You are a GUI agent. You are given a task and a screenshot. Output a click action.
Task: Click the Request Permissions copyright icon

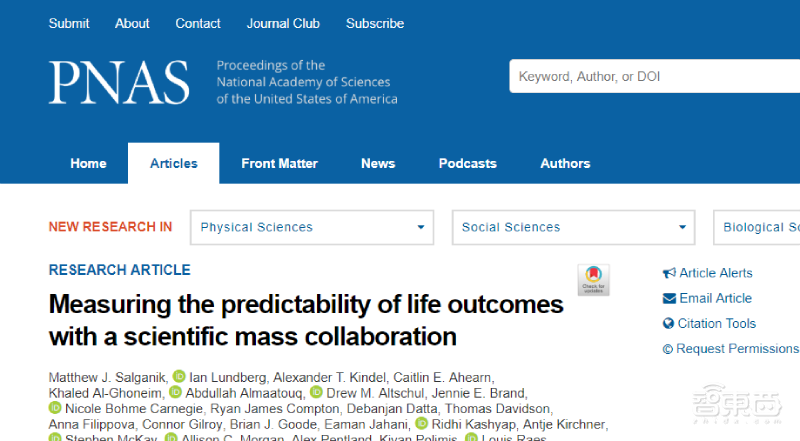pyautogui.click(x=668, y=349)
